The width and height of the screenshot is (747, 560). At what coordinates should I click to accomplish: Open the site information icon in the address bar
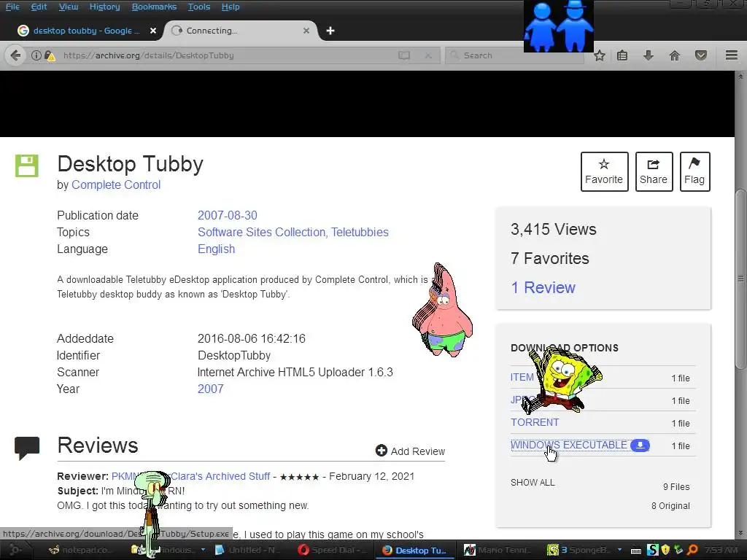(36, 55)
